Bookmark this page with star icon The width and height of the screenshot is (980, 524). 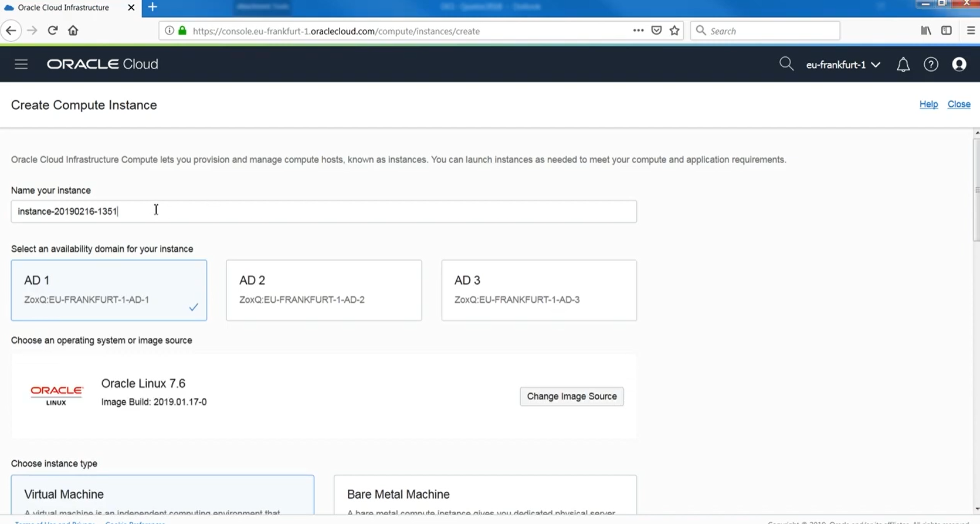[x=674, y=31]
